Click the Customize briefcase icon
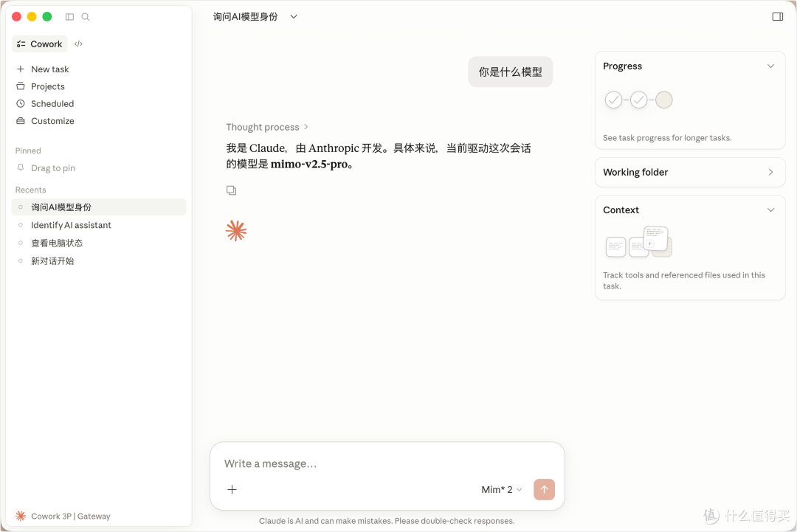This screenshot has height=532, width=797. [x=21, y=120]
